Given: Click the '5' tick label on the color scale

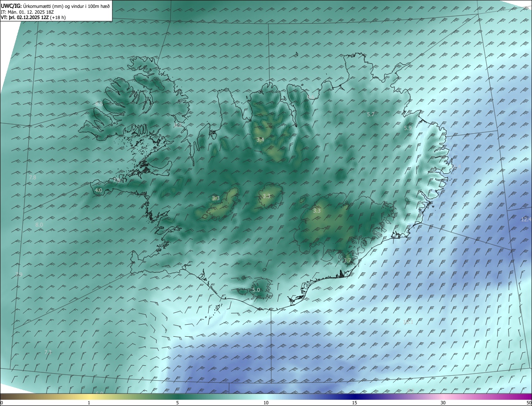Looking at the screenshot, I should [177, 403].
